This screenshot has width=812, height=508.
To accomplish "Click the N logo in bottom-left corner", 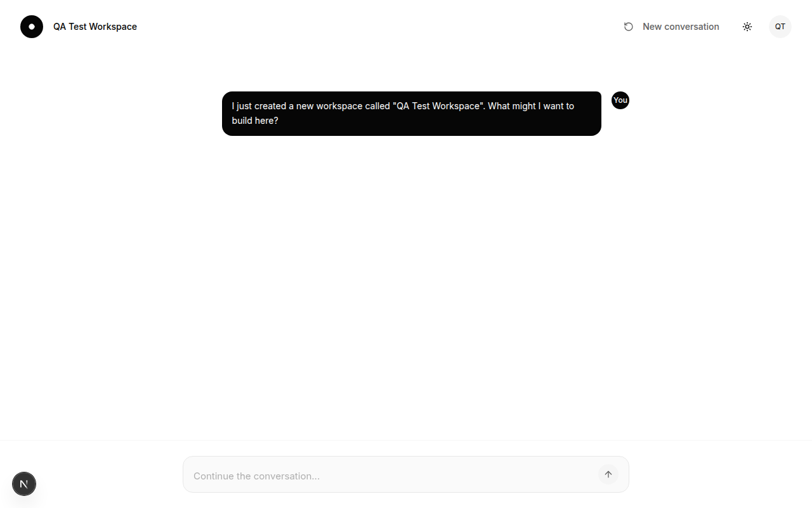I will pyautogui.click(x=24, y=484).
